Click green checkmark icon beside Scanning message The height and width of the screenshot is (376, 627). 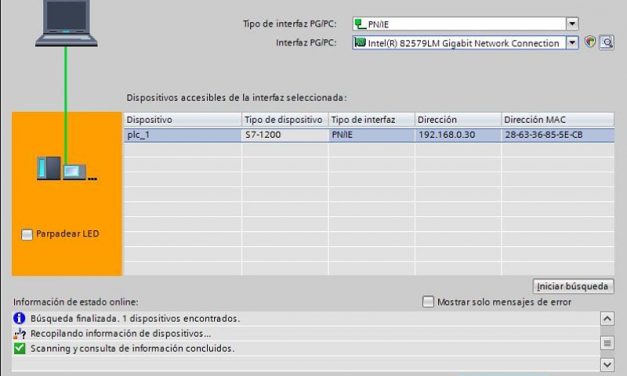pyautogui.click(x=19, y=348)
